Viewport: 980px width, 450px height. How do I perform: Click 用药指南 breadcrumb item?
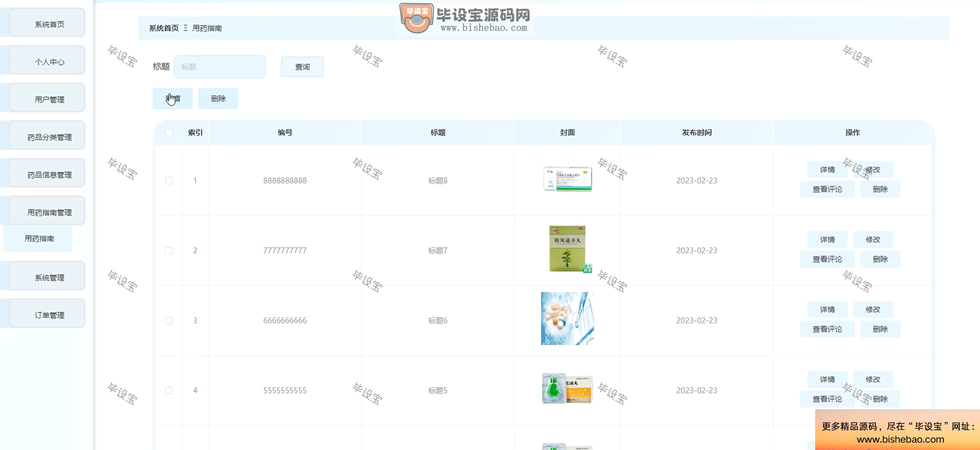207,28
